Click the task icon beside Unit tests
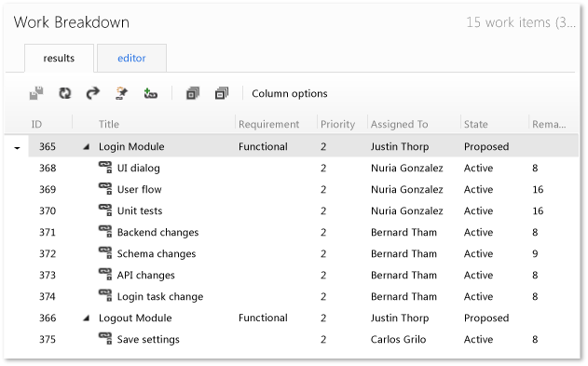 point(105,210)
